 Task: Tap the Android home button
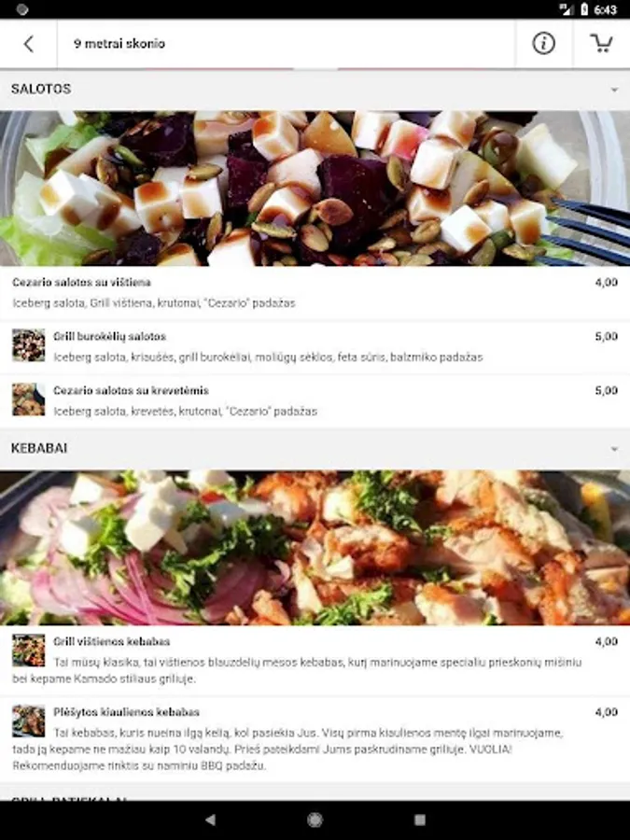click(315, 819)
